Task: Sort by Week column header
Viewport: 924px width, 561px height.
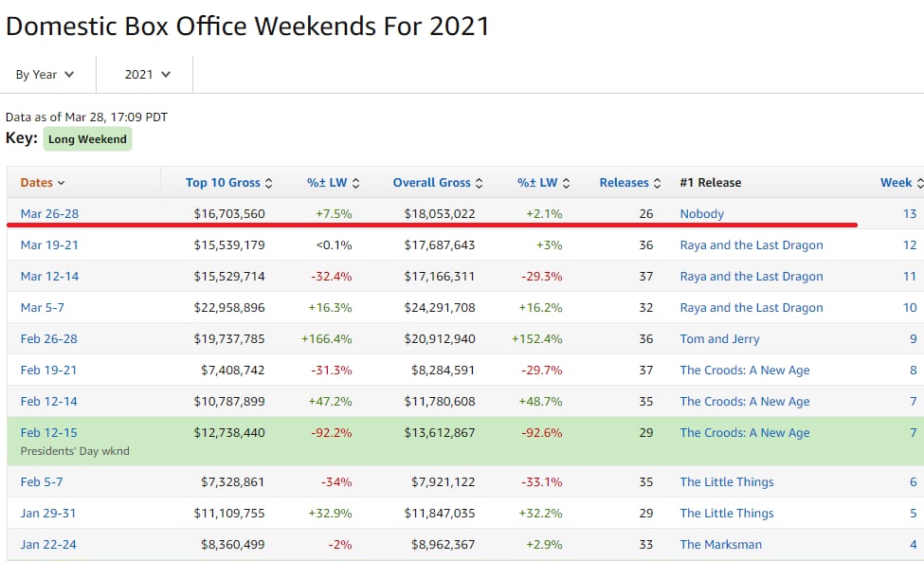Action: (x=901, y=183)
